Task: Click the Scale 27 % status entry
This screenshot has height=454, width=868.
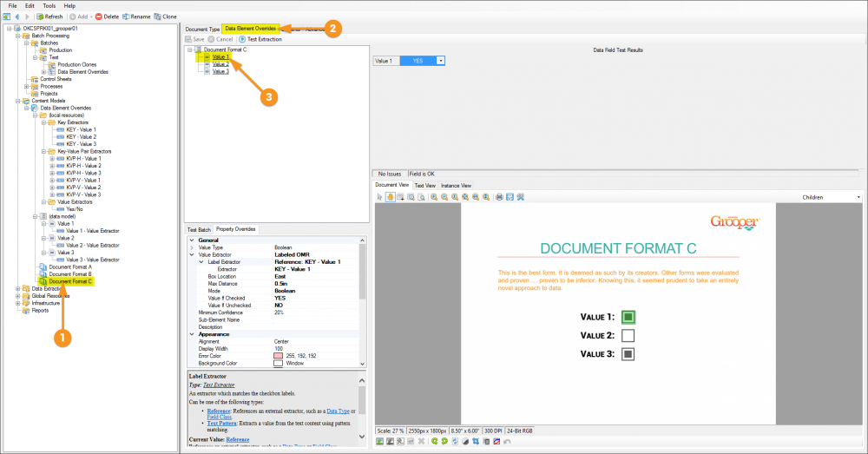Action: (391, 431)
